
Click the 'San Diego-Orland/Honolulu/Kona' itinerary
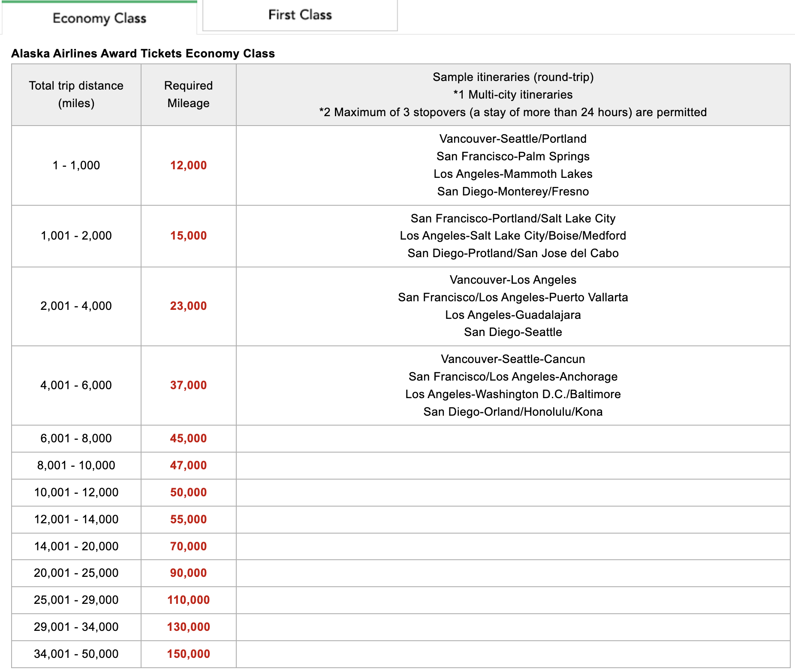pyautogui.click(x=513, y=412)
